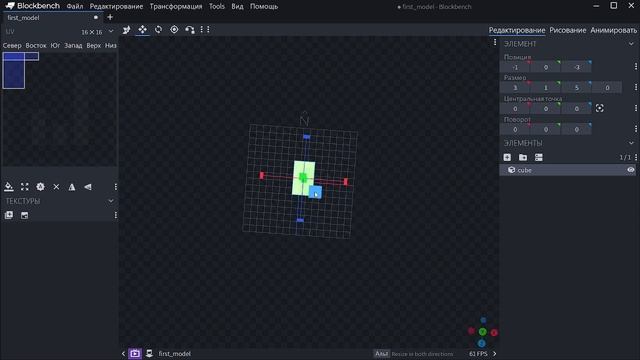Click the left arrow in the status bar
This screenshot has height=360, width=640.
pos(123,353)
